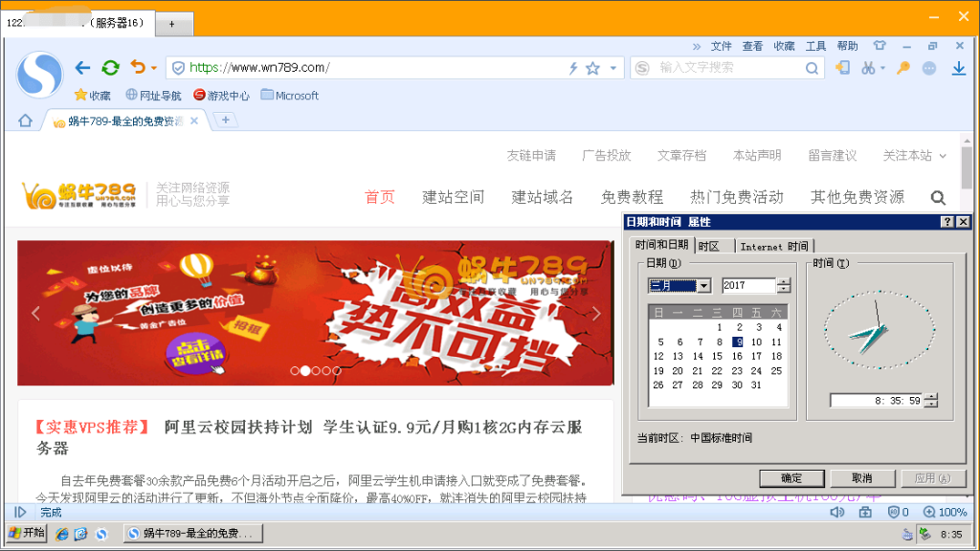Open dropdown arrow next to undo button
The height and width of the screenshot is (551, 980).
tap(154, 69)
